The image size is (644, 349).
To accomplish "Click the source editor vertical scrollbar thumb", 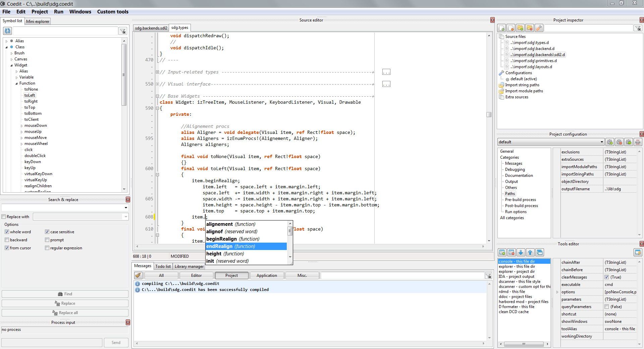I will pos(489,114).
